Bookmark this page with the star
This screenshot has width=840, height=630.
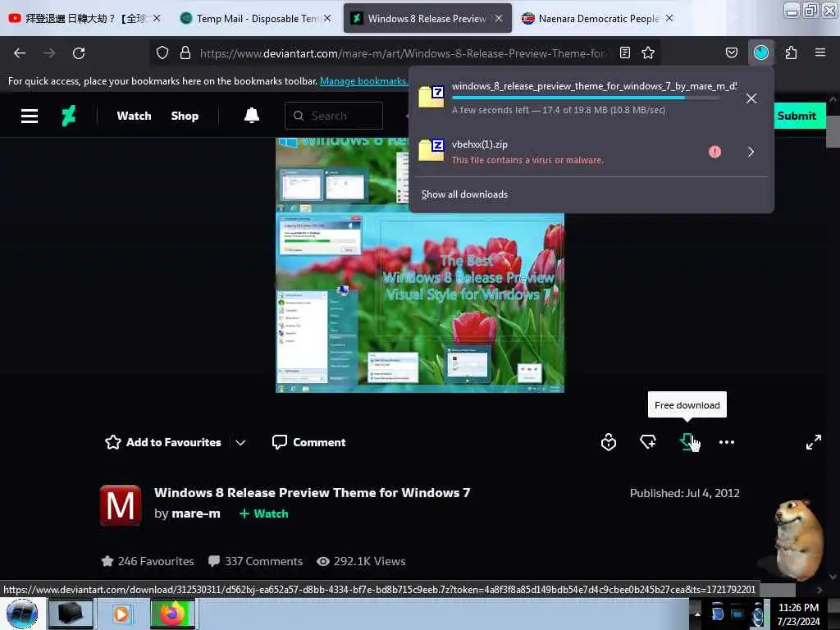coord(648,53)
